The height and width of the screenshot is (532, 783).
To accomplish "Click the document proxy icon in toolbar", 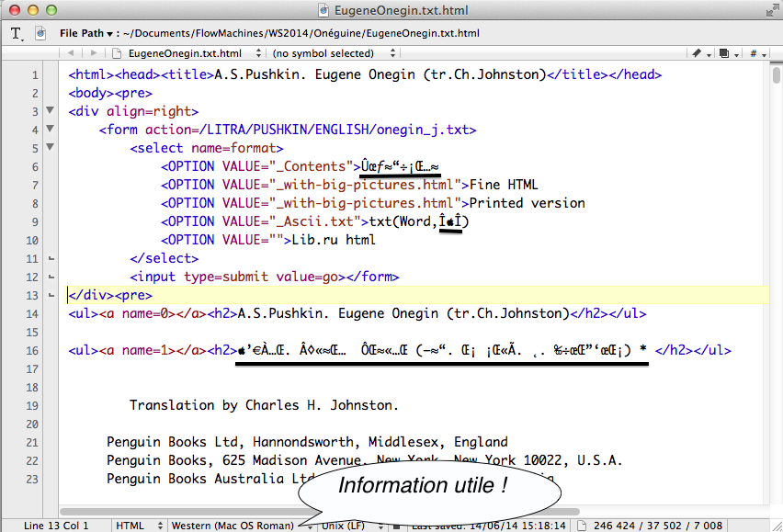I will coord(40,34).
